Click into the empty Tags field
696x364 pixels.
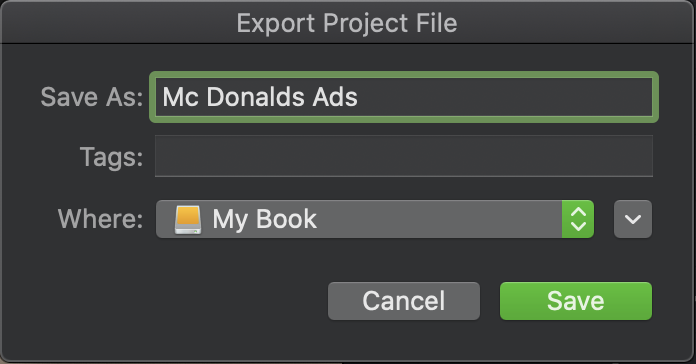pos(403,156)
